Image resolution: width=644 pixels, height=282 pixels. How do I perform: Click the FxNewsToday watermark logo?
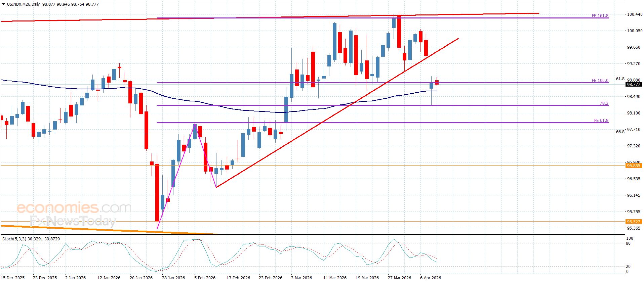point(73,221)
